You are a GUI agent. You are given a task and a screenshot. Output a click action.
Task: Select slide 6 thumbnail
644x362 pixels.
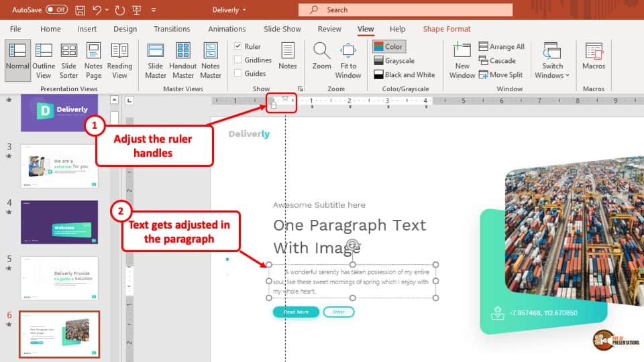60,334
